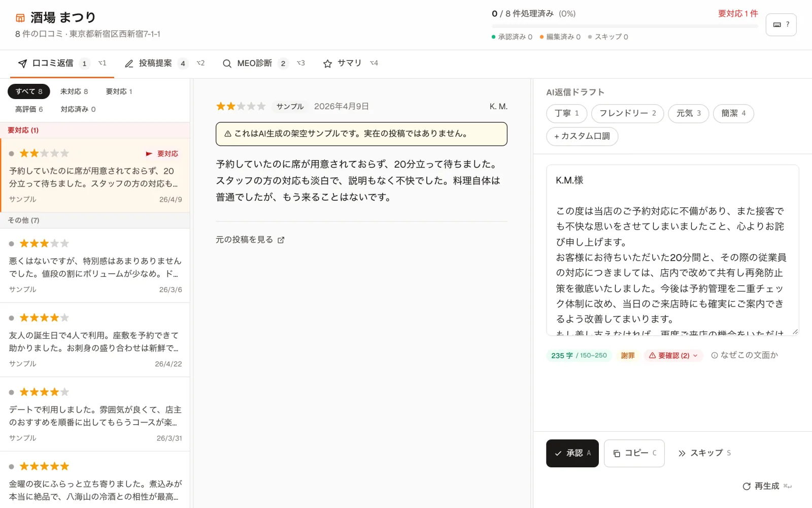This screenshot has width=812, height=508.
Task: Open keyboard shortcuts help button
Action: [x=781, y=24]
